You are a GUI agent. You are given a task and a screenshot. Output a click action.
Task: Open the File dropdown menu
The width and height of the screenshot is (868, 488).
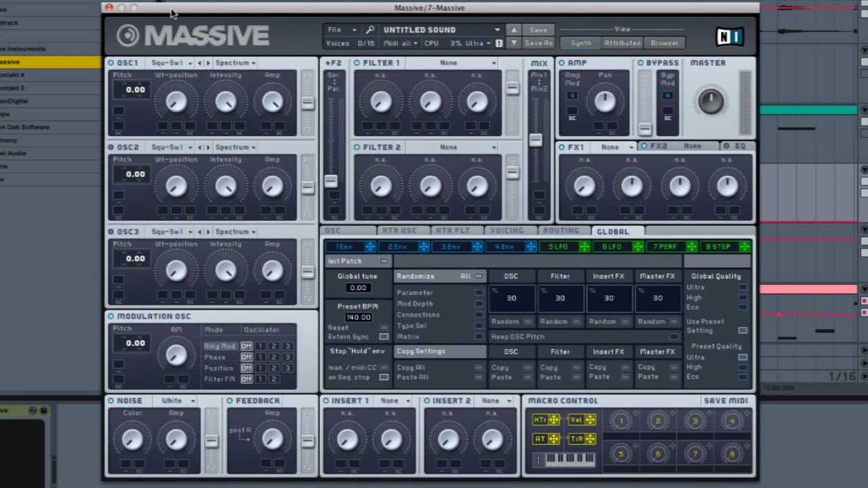[x=342, y=30]
